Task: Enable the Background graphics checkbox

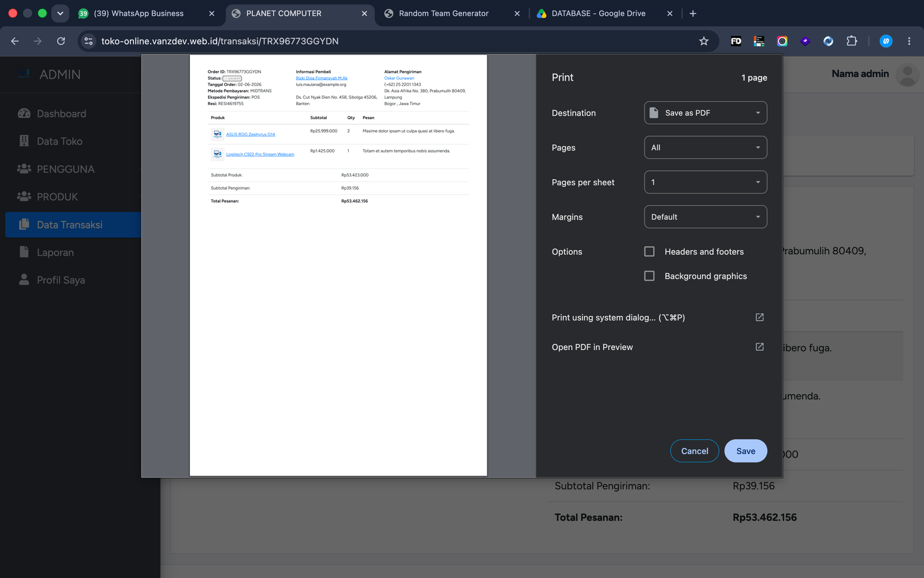Action: (649, 276)
